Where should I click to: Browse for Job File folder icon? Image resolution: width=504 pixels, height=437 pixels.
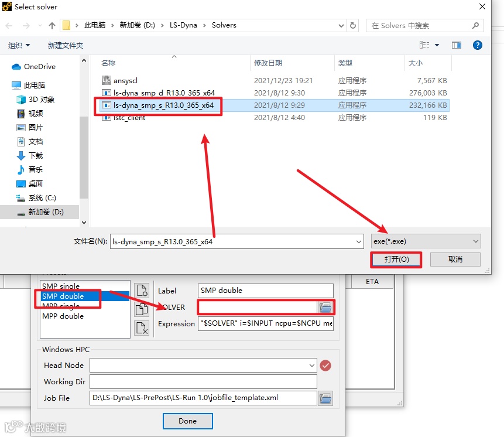click(325, 398)
